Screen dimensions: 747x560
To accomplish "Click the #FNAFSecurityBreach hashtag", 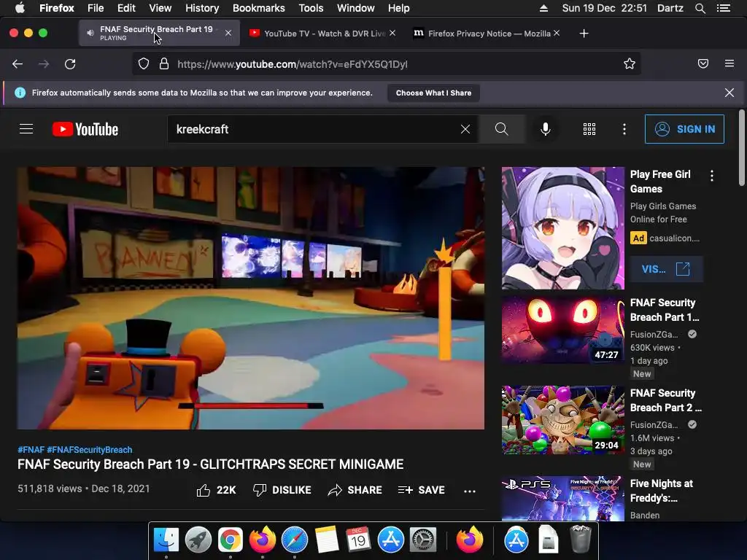I will pos(90,449).
